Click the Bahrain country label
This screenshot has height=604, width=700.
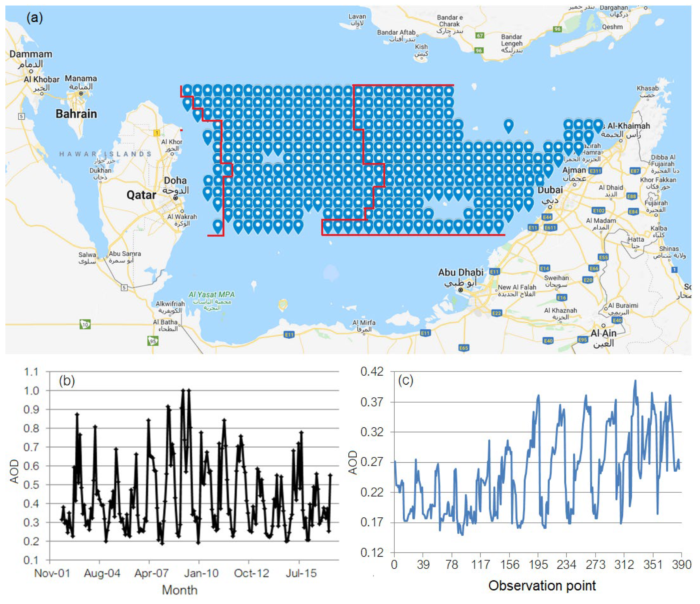(x=76, y=114)
